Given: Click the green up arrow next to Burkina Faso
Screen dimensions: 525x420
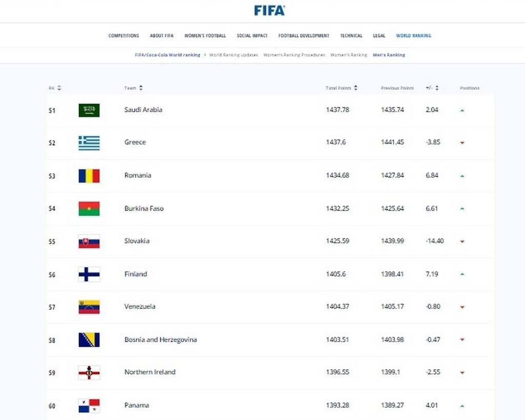Looking at the screenshot, I should [463, 209].
